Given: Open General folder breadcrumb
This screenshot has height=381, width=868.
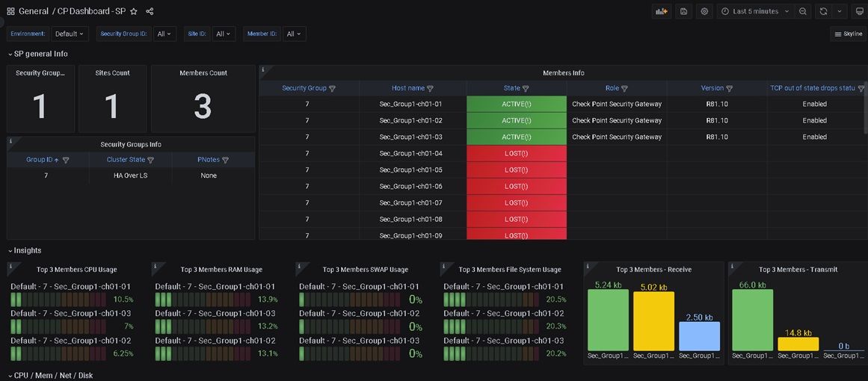Looking at the screenshot, I should 33,11.
